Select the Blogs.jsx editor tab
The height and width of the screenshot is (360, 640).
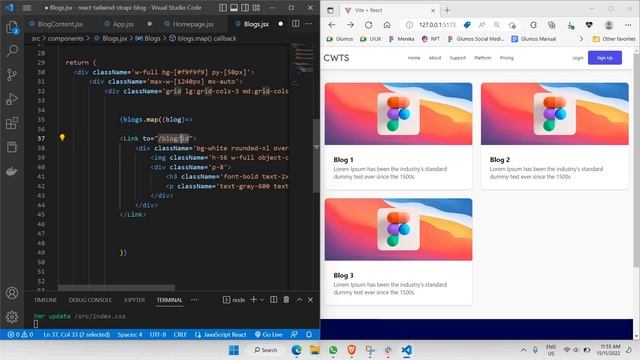[256, 24]
